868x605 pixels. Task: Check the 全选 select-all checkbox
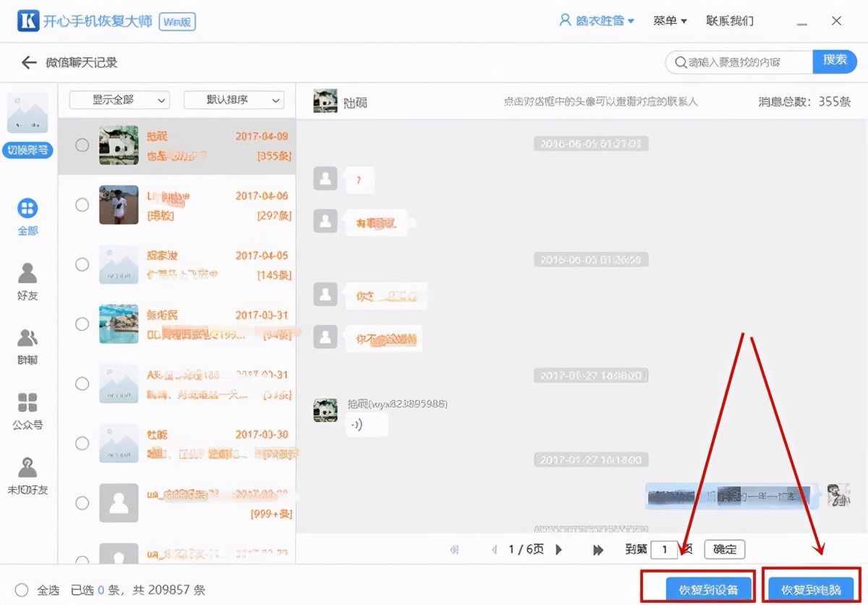22,591
